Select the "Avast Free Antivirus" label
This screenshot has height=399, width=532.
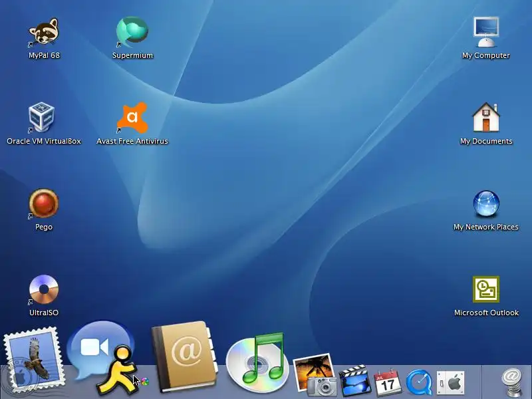click(132, 141)
